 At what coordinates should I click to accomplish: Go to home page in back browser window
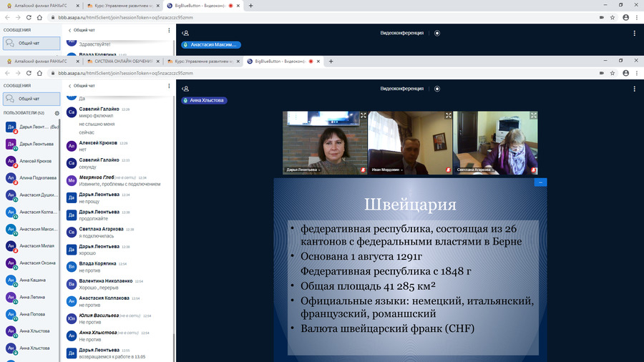click(39, 18)
